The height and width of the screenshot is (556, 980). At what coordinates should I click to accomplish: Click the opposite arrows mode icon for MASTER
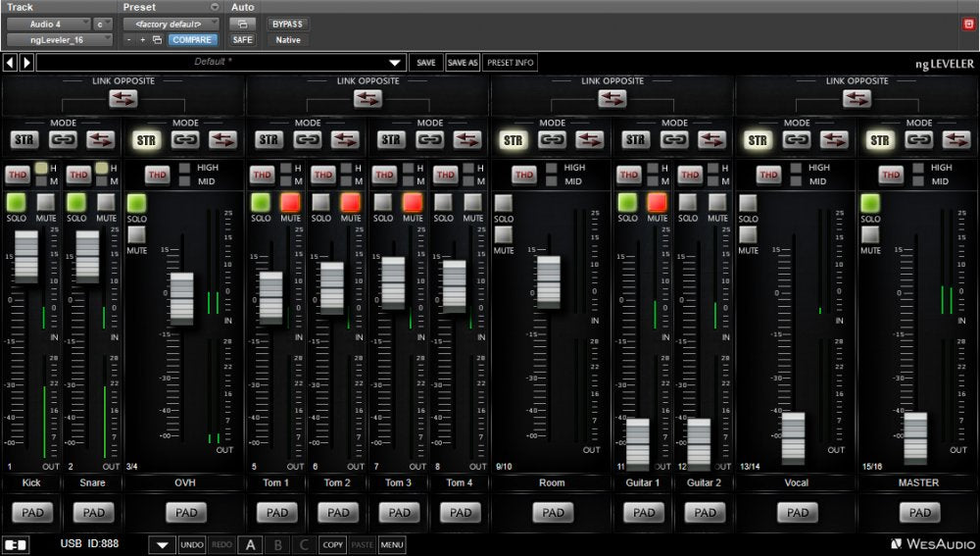coord(955,140)
